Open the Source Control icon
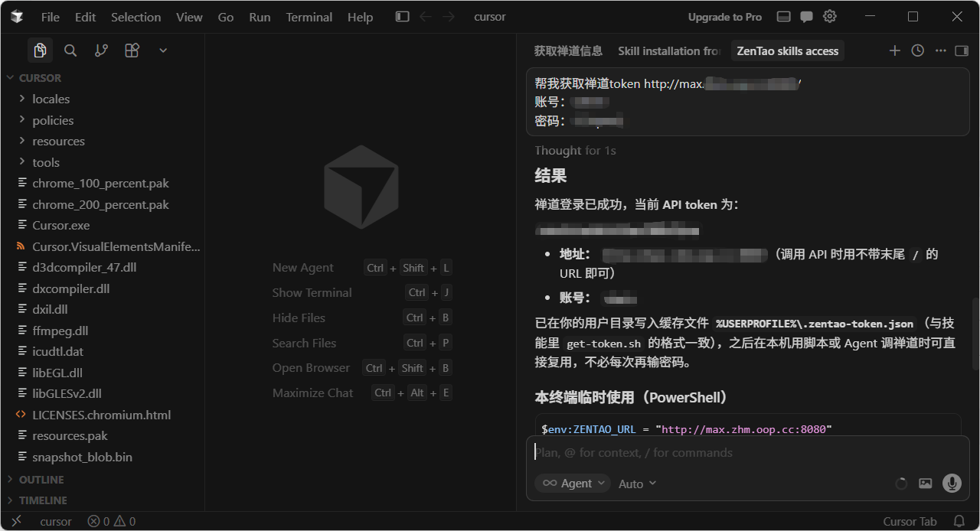Screen dimensions: 980x531 [101, 50]
